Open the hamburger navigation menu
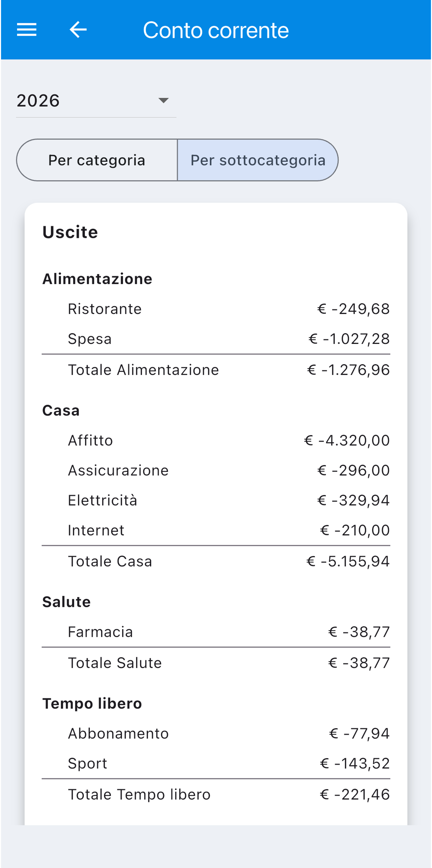 (27, 30)
